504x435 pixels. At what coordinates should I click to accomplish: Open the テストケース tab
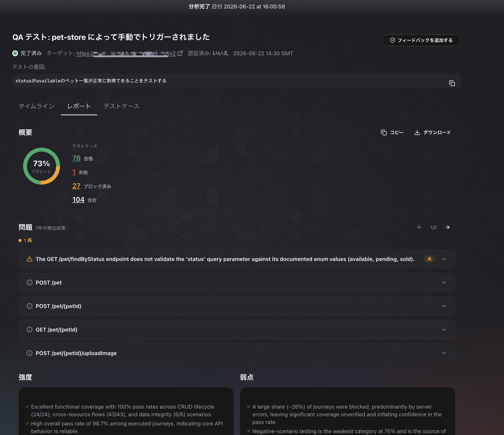(121, 106)
